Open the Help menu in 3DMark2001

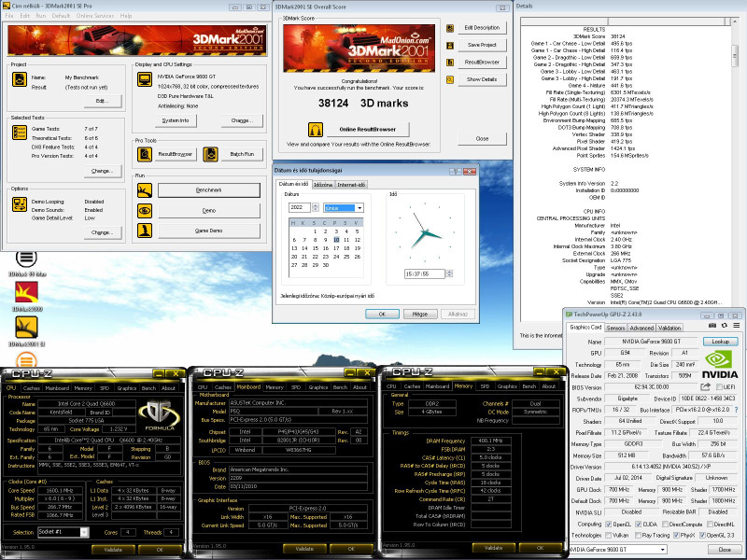(x=126, y=16)
